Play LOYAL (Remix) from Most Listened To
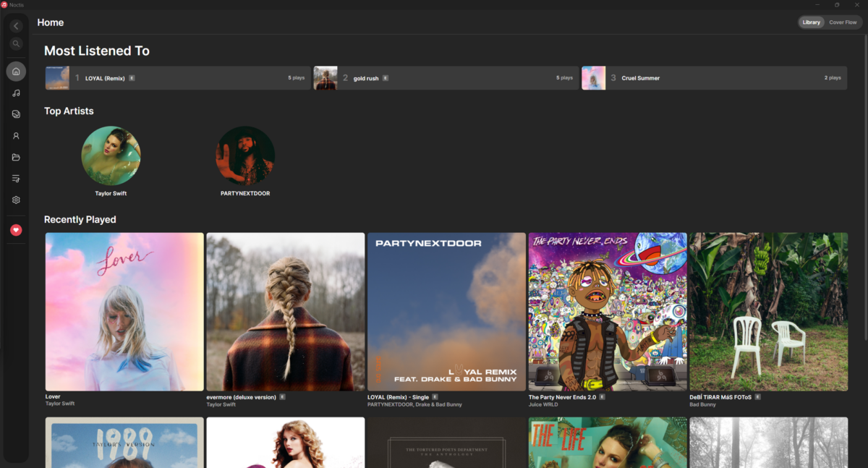 (178, 78)
